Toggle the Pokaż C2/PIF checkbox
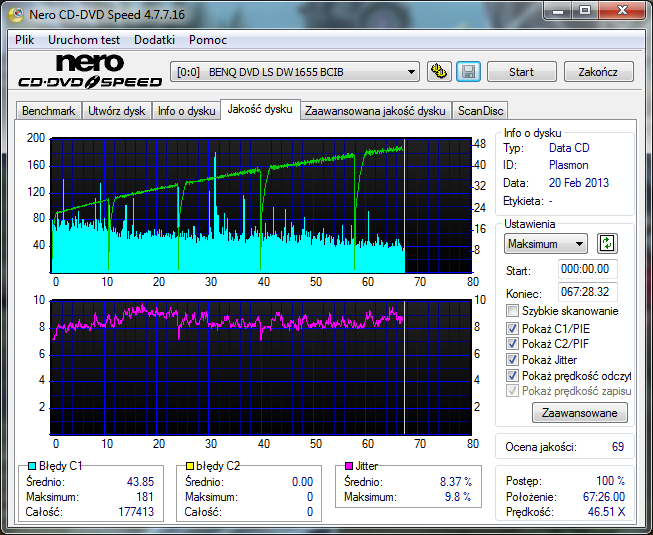Viewport: 653px width, 535px height. click(512, 343)
